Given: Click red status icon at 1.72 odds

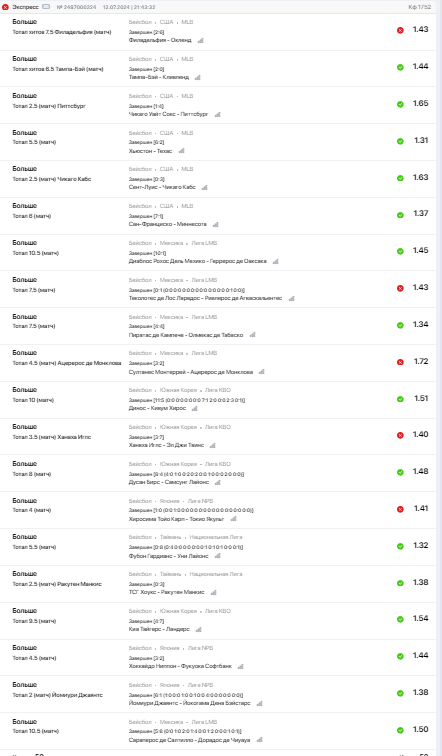Looking at the screenshot, I should click(x=400, y=362).
